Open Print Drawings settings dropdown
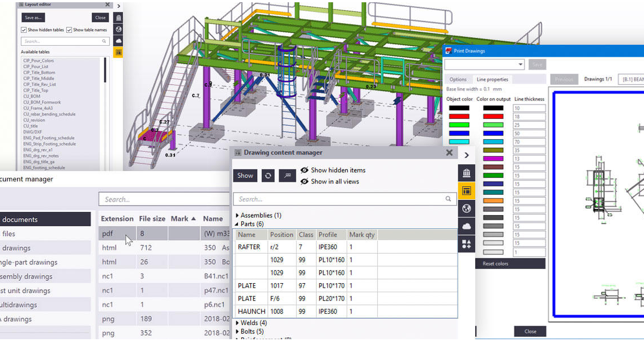 point(521,65)
